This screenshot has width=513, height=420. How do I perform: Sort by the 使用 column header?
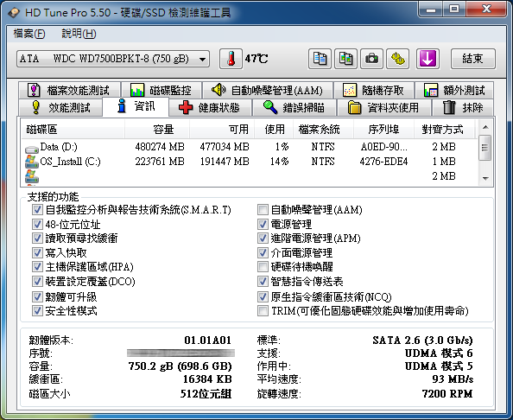click(x=274, y=130)
